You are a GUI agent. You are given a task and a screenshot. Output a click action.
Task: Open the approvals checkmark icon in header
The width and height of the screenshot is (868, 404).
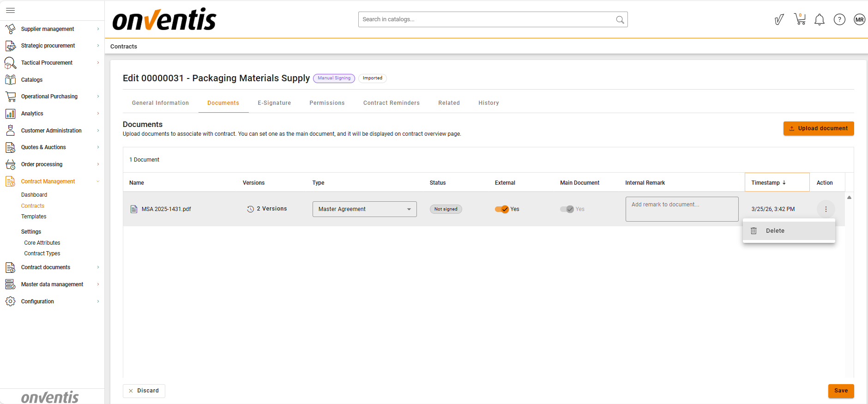click(779, 19)
